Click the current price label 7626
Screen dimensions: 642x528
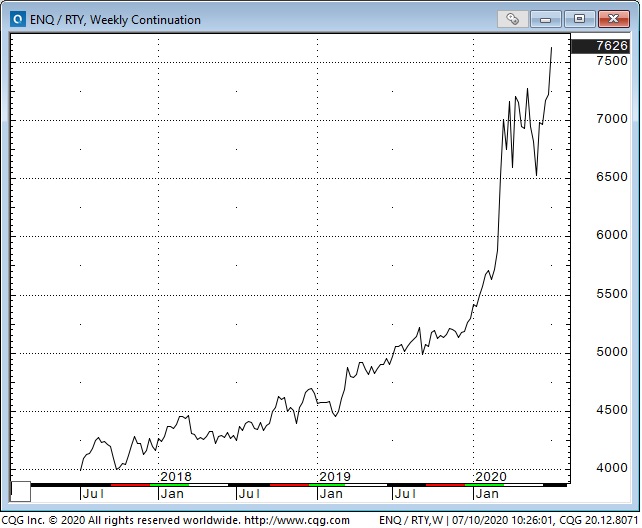(x=600, y=46)
